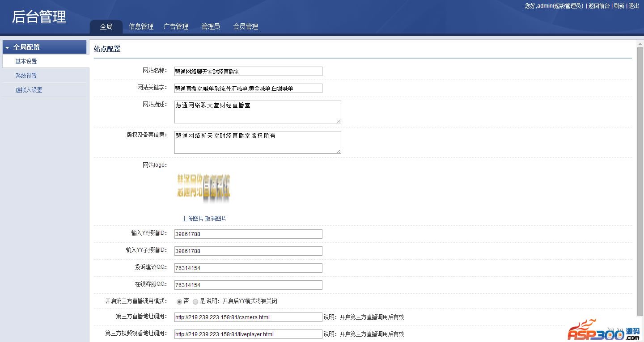Switch to the 广告管理 tab
Screen dimensions: 644x342
point(176,27)
